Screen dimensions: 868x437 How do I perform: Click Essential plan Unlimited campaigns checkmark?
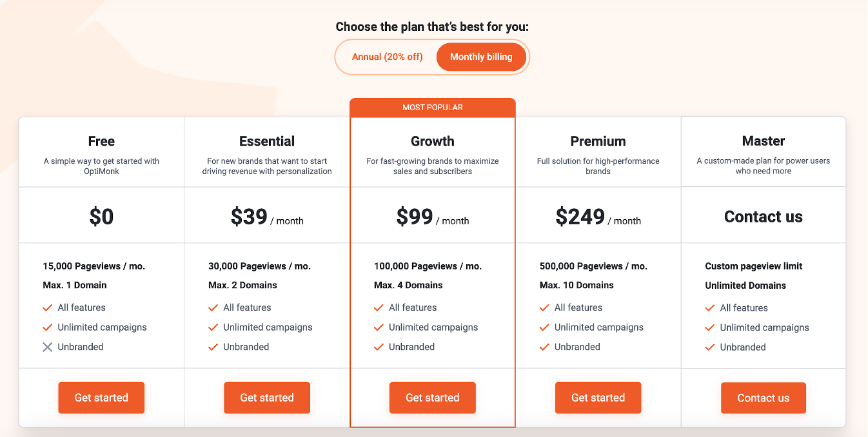pos(213,327)
